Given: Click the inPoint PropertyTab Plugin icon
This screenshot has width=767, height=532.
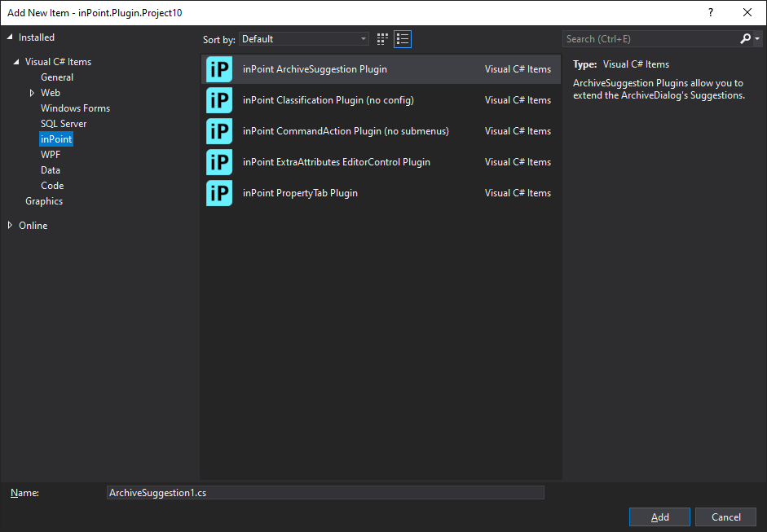Looking at the screenshot, I should [x=219, y=193].
